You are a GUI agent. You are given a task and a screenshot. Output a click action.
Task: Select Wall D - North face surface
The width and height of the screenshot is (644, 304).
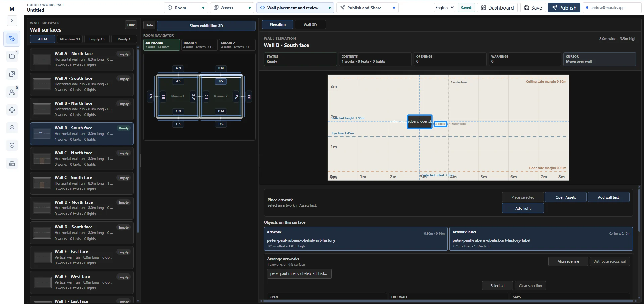pyautogui.click(x=82, y=208)
